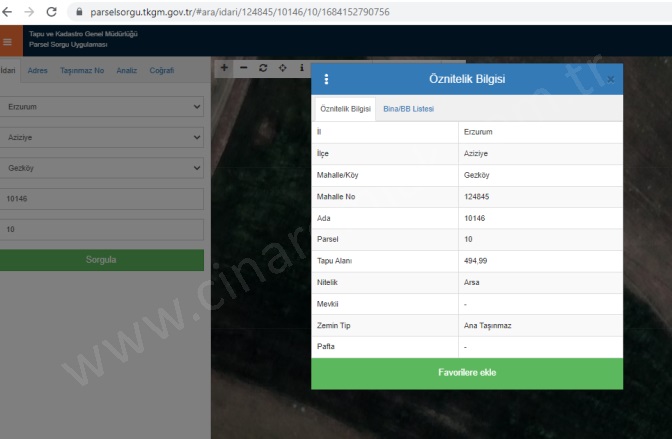Switch to the Analiz tab

[x=127, y=71]
